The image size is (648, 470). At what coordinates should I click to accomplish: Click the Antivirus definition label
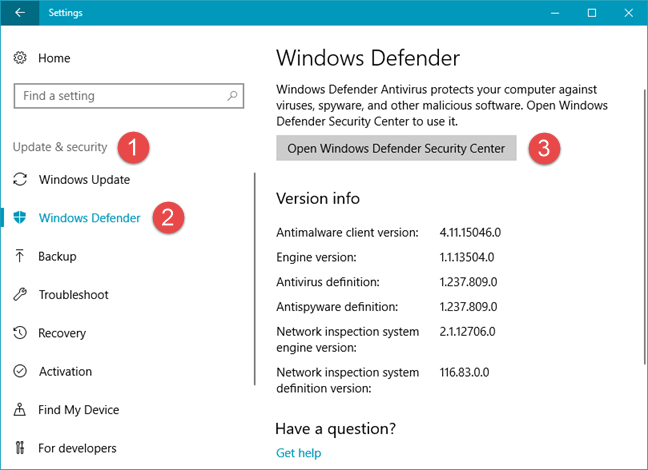coord(328,282)
